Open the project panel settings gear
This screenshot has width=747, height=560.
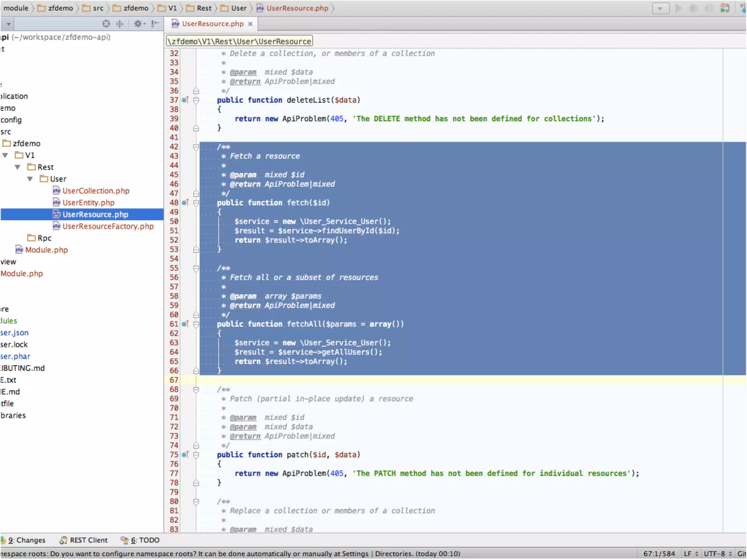coord(139,24)
